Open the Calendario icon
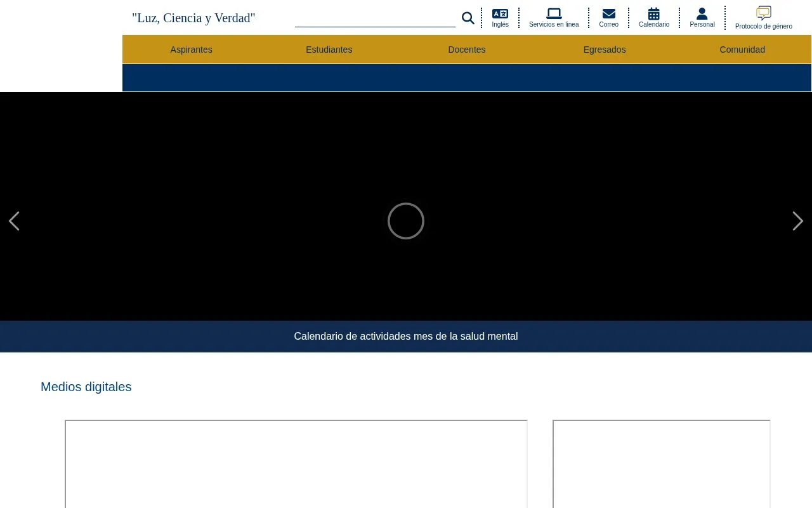Screen dimensions: 812x508 click(654, 13)
